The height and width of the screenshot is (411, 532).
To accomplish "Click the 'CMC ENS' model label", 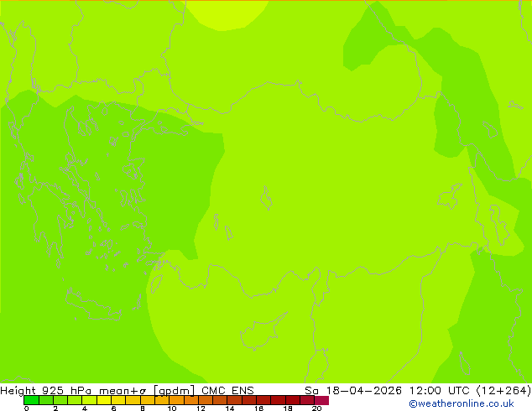I will point(227,391).
